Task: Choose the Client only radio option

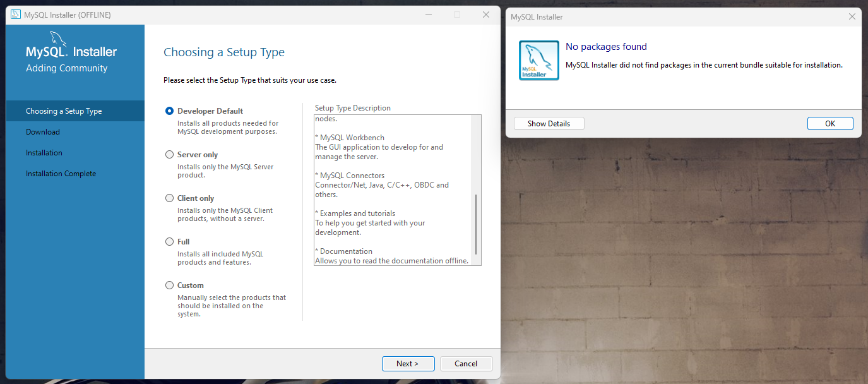Action: click(169, 198)
